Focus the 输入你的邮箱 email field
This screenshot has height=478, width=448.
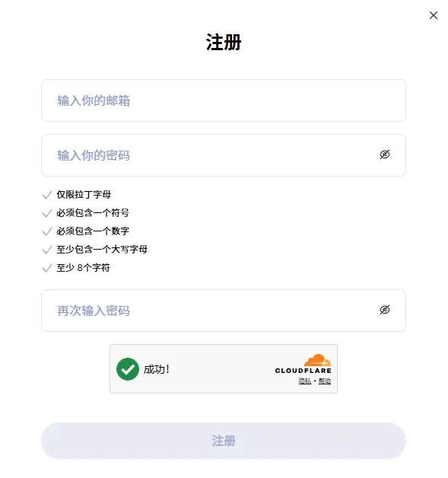pyautogui.click(x=223, y=100)
